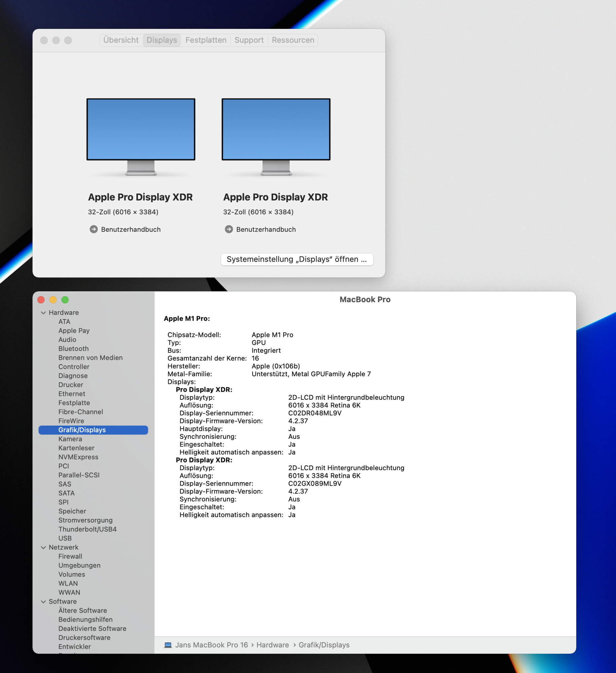
Task: Click serial number C02GX089ML9V
Action: point(315,484)
